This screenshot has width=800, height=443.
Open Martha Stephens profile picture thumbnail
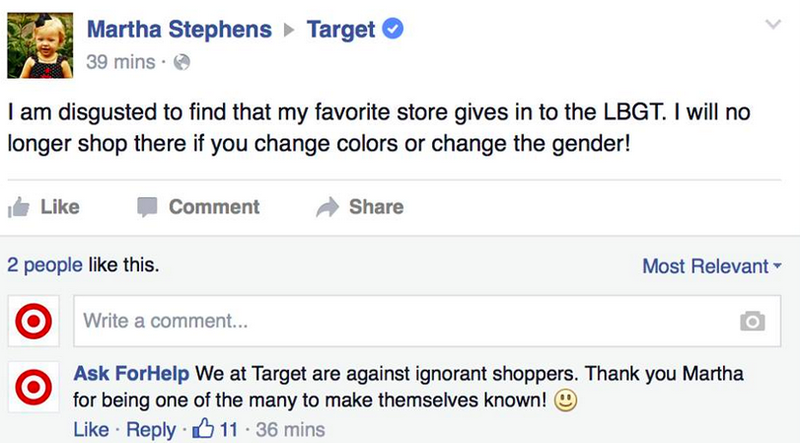(40, 45)
